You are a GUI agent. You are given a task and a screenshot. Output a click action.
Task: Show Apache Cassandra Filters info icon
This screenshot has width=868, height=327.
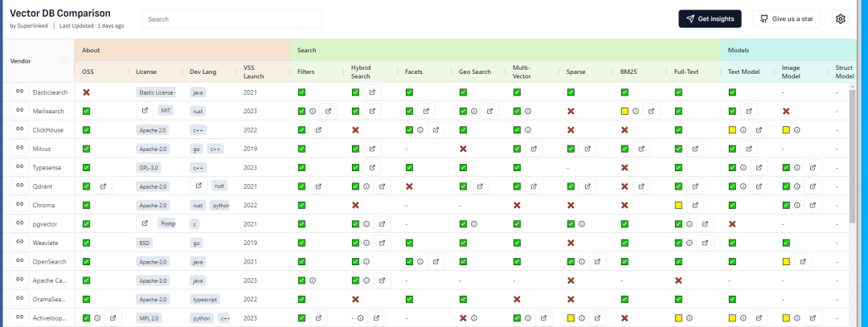click(312, 280)
